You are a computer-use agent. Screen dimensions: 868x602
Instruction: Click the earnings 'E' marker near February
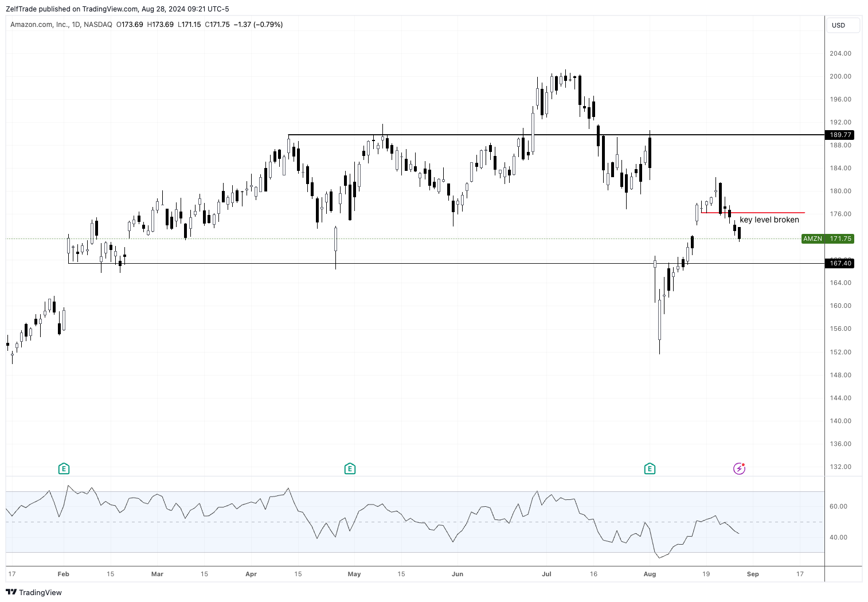[64, 469]
